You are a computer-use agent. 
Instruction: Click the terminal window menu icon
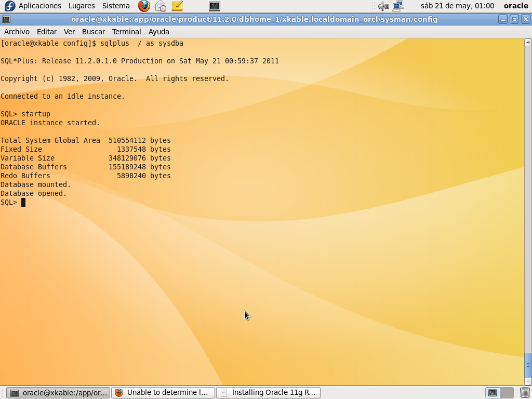[x=6, y=19]
